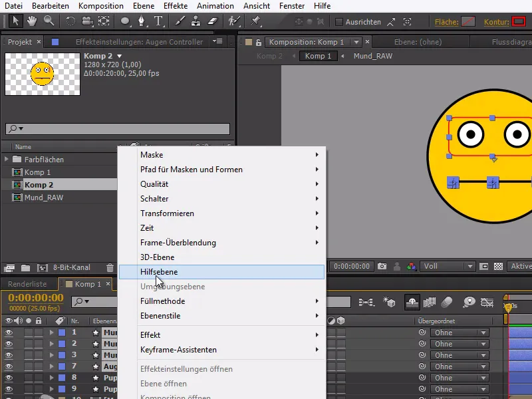Click the Fläche fill color swatch
This screenshot has height=399, width=532.
click(468, 22)
